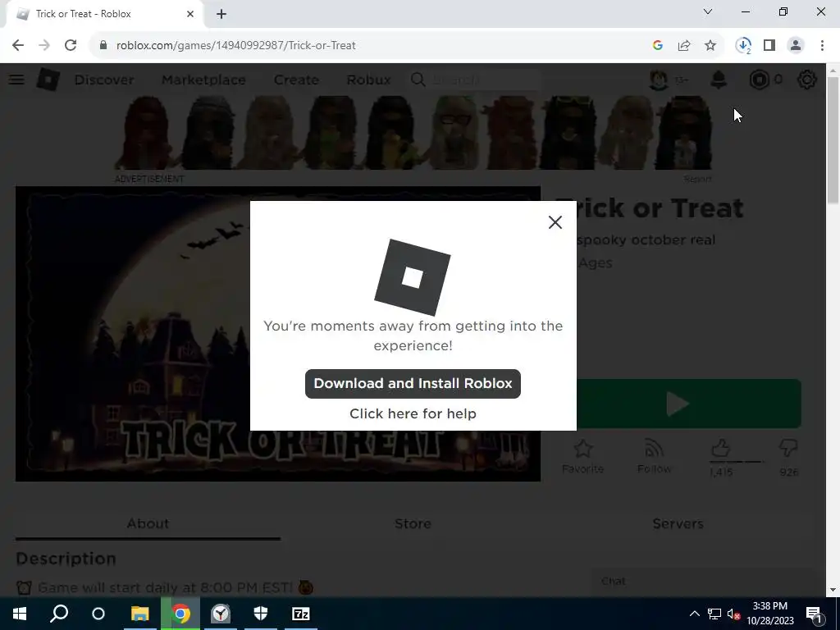
Task: Click the 'Description' heading text
Action: coord(66,559)
